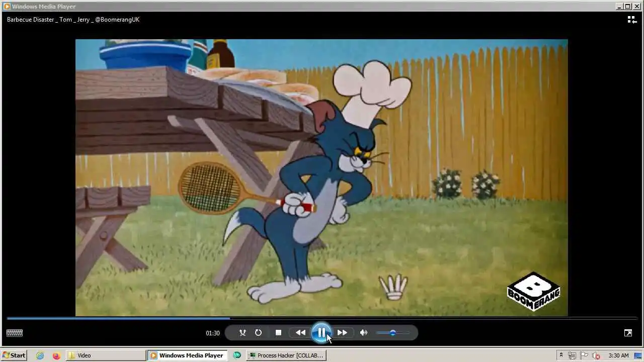The image size is (644, 362).
Task: Open the Video folder taskbar button
Action: [106, 355]
